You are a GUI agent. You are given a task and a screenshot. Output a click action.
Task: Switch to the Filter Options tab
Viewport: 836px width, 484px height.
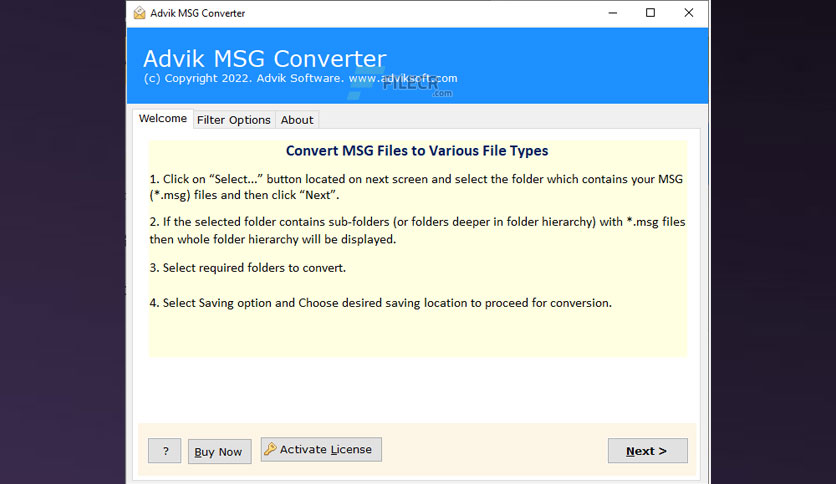click(234, 120)
